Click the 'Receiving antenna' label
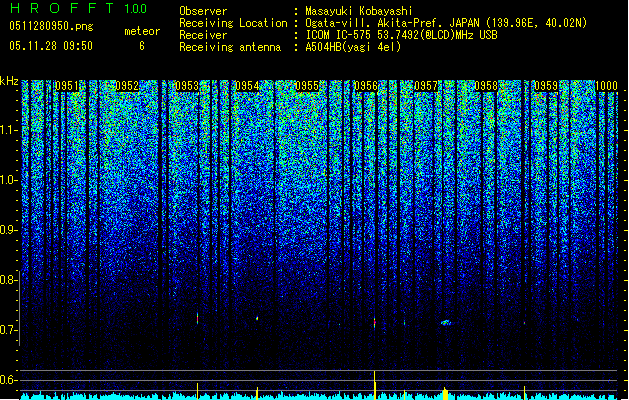This screenshot has width=629, height=400. pos(230,47)
